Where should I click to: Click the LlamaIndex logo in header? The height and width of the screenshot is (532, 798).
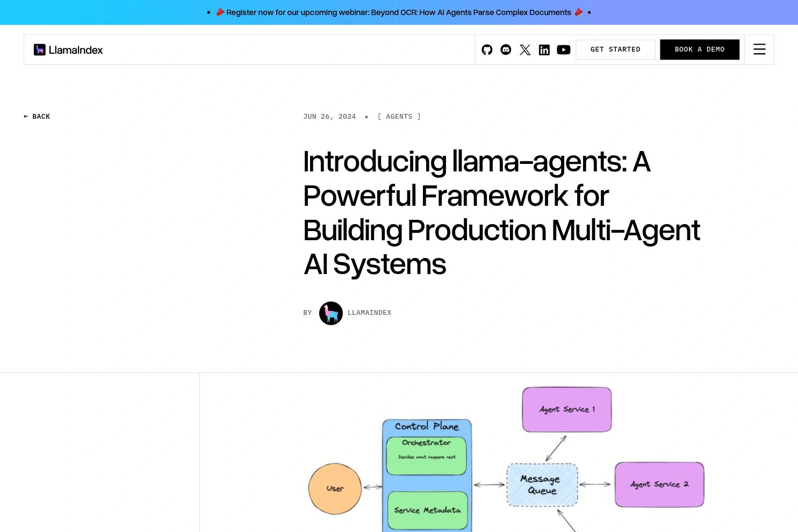click(68, 49)
